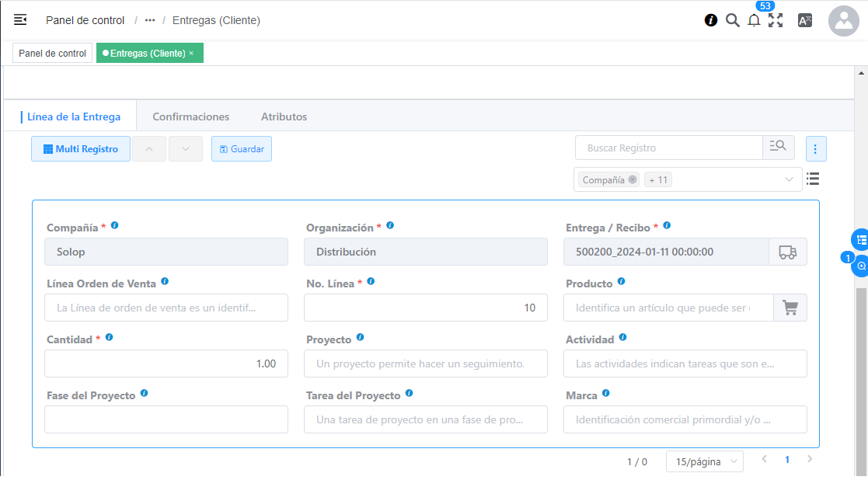Collapse the sidebar menu hamburger icon

coord(20,20)
